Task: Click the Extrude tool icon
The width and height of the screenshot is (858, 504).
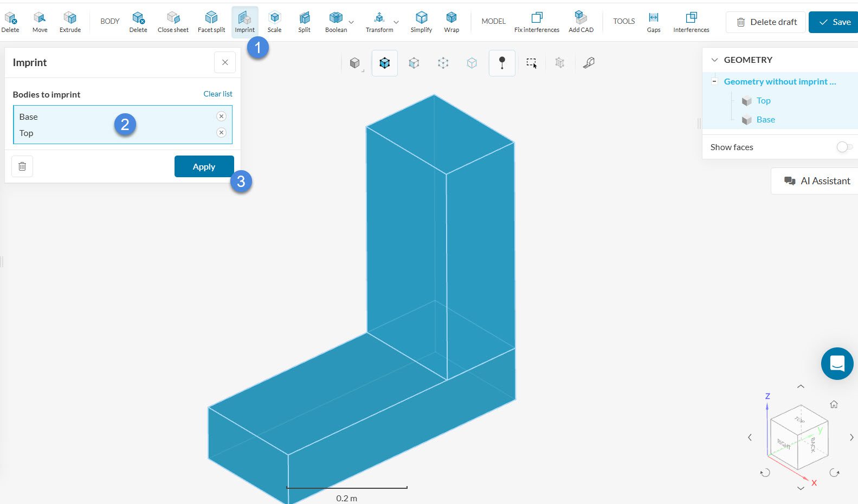Action: [x=70, y=22]
